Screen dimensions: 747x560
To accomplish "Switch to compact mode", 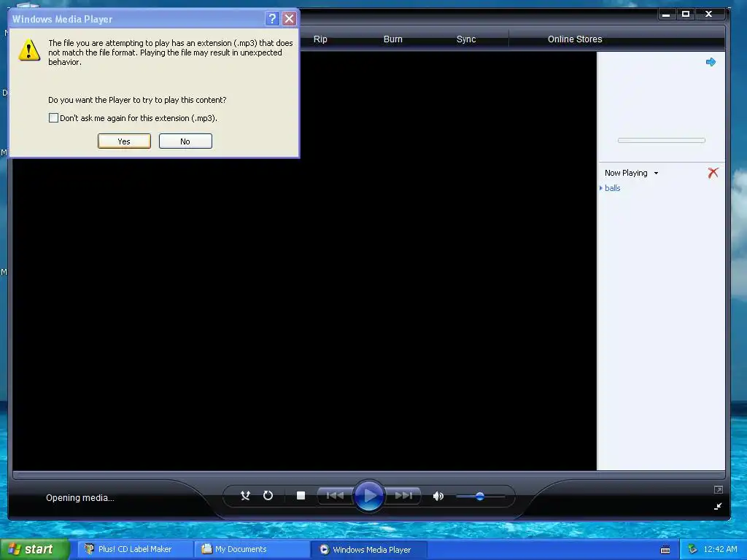I will click(718, 506).
